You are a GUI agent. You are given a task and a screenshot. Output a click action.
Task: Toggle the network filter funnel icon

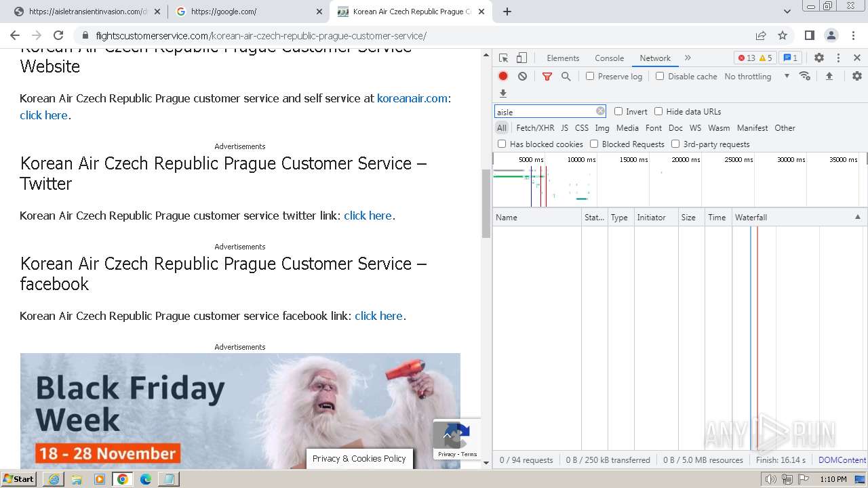point(547,77)
